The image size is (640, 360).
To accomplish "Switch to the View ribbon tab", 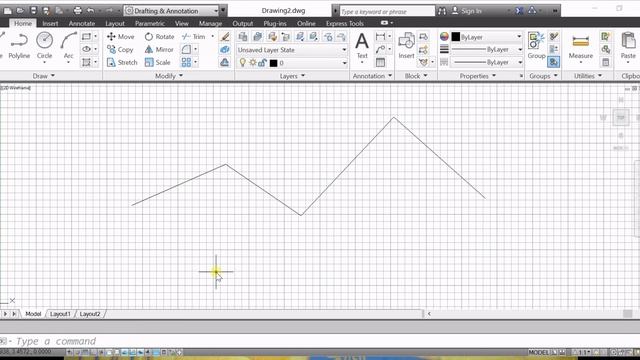I will coord(182,24).
